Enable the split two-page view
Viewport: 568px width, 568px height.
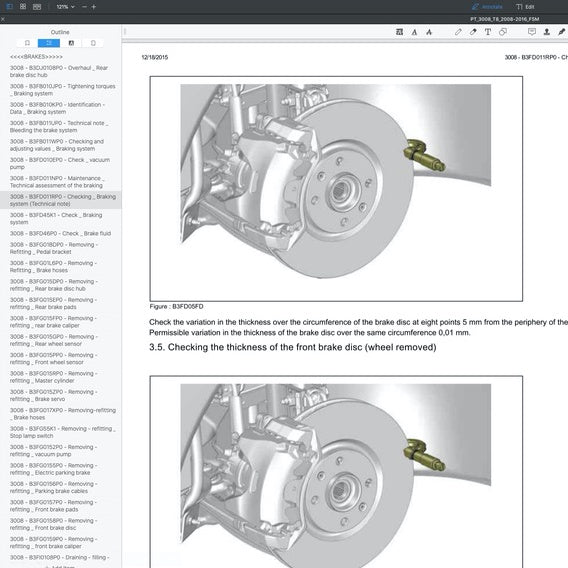[x=37, y=7]
